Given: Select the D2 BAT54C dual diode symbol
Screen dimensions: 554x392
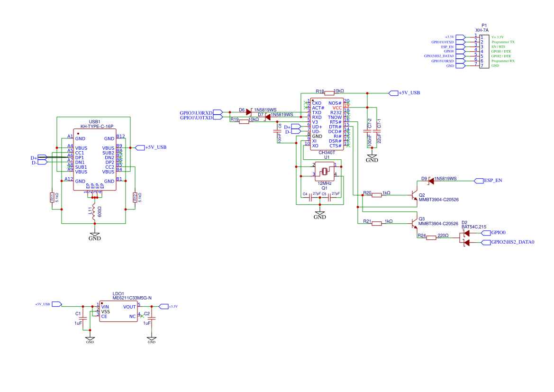Looking at the screenshot, I should (465, 238).
